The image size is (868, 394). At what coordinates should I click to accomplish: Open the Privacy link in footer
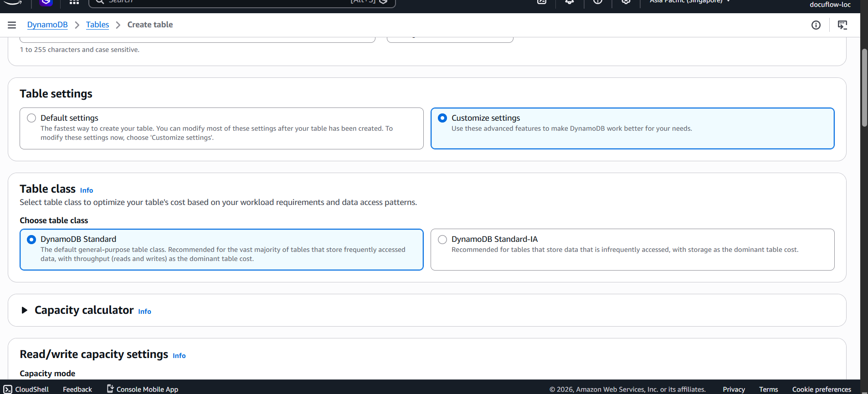coord(734,389)
